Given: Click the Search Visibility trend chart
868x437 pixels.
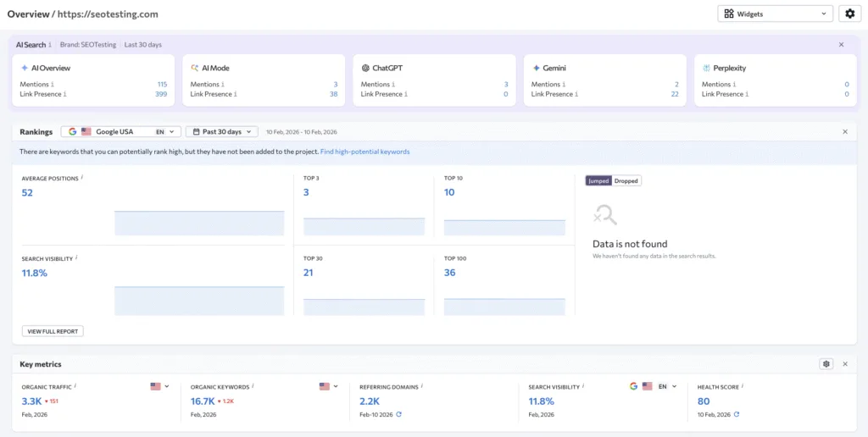Looking at the screenshot, I should tap(199, 301).
